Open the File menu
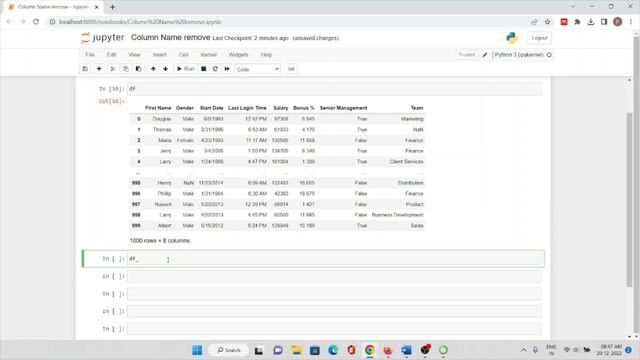 pos(90,55)
